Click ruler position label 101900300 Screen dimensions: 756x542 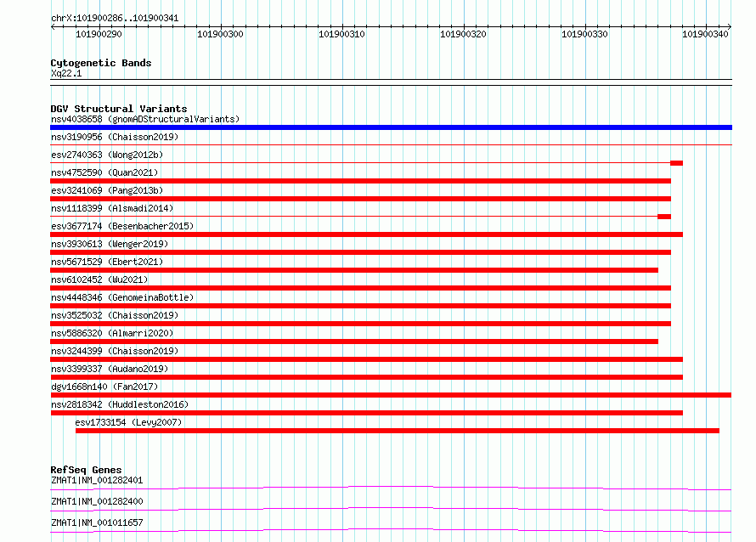[x=220, y=34]
